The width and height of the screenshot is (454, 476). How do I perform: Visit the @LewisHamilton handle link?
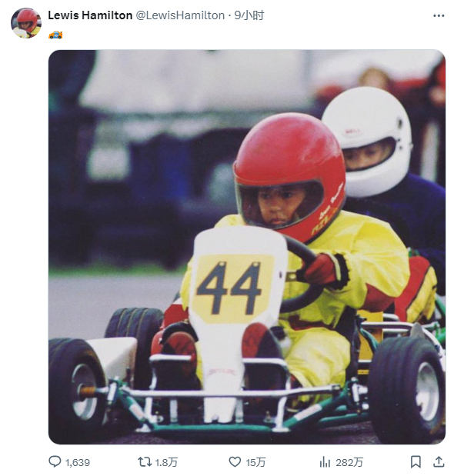click(180, 15)
